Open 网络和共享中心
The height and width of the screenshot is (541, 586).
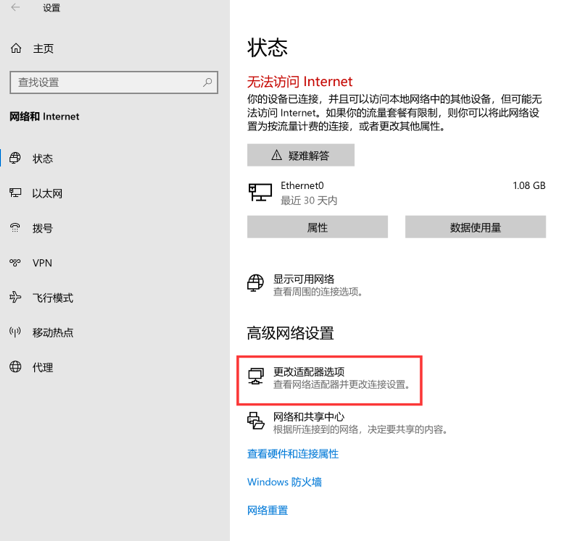[347, 423]
